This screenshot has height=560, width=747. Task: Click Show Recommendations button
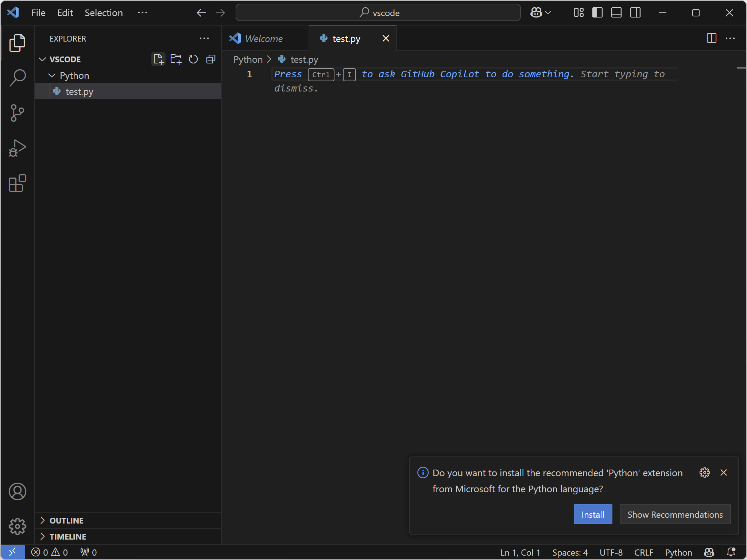click(x=675, y=514)
